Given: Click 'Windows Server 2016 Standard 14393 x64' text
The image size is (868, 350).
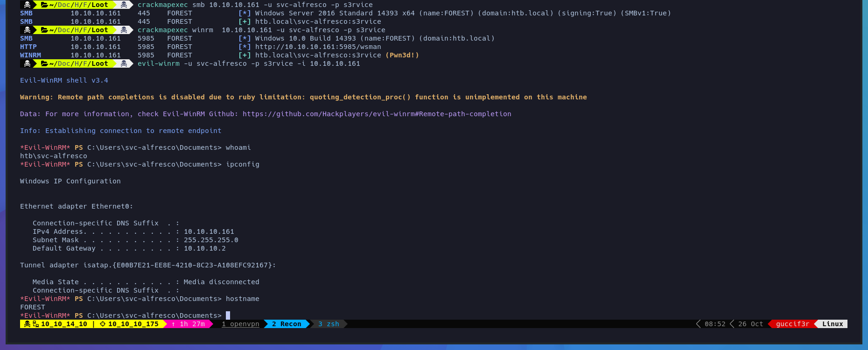Looking at the screenshot, I should coord(335,13).
